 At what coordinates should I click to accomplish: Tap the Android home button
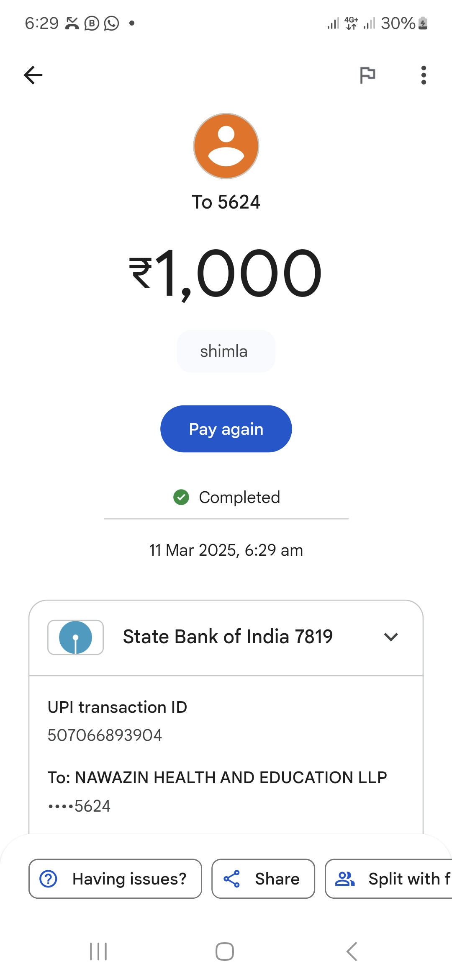click(x=225, y=952)
